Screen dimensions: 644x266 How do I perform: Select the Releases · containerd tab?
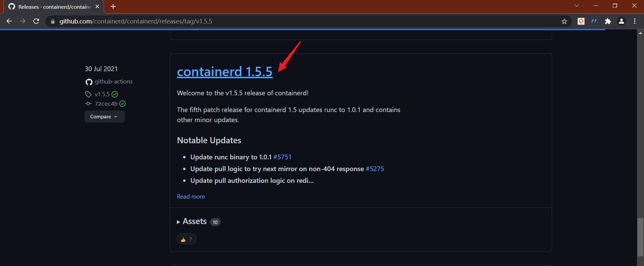point(54,7)
